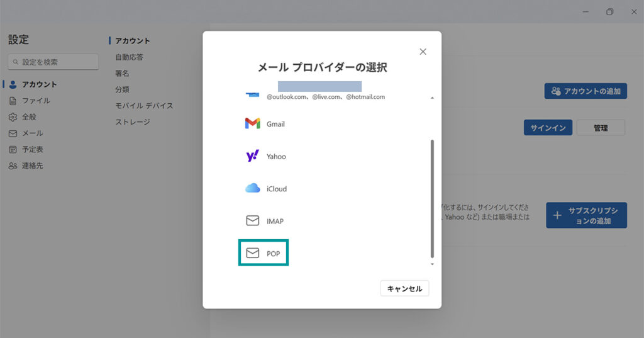Screen dimensions: 644x338
Task: Select the ストレージ submenu item
Action: point(133,121)
